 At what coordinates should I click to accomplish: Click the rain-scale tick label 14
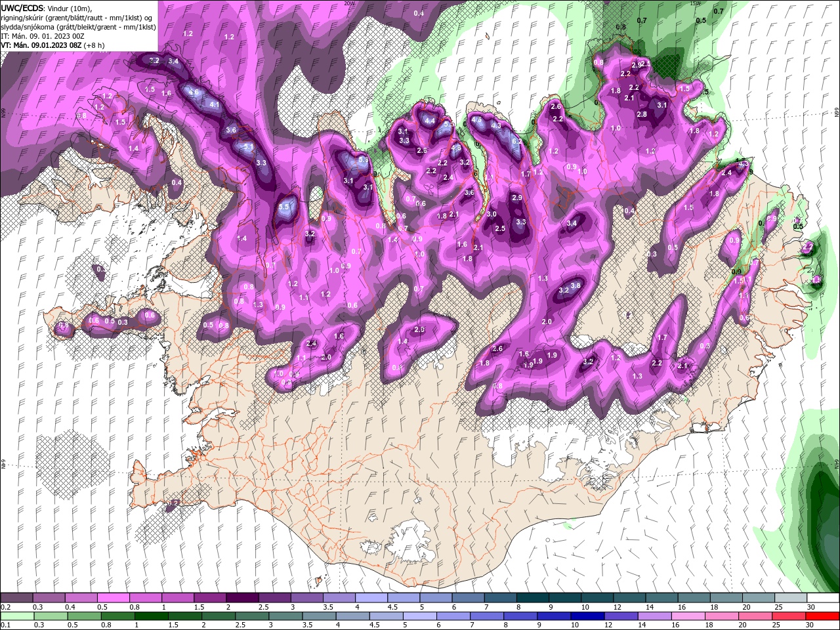click(x=642, y=625)
